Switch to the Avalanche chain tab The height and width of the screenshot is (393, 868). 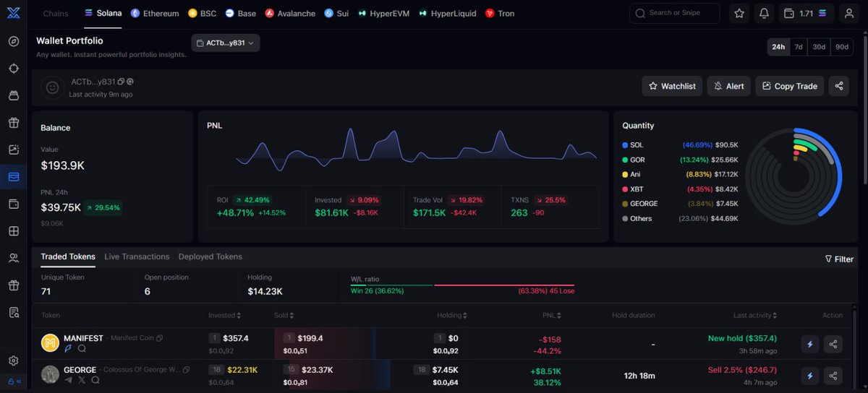pyautogui.click(x=290, y=13)
